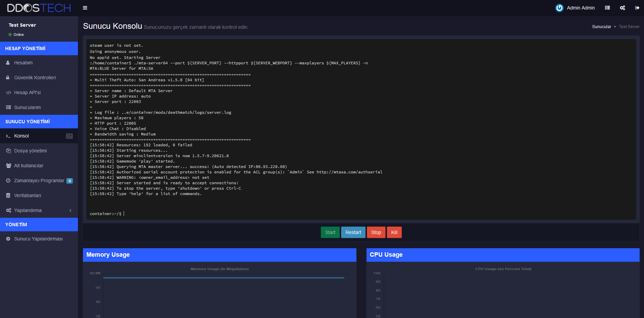Screen dimensions: 644x318
Task: Click the Veritabanları database icon
Action: coord(8,195)
